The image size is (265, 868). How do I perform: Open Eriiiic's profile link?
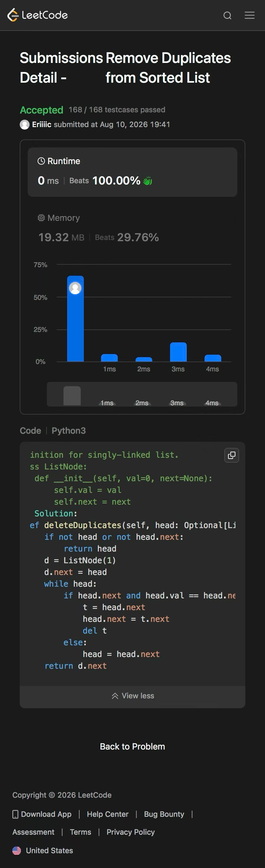click(x=42, y=124)
